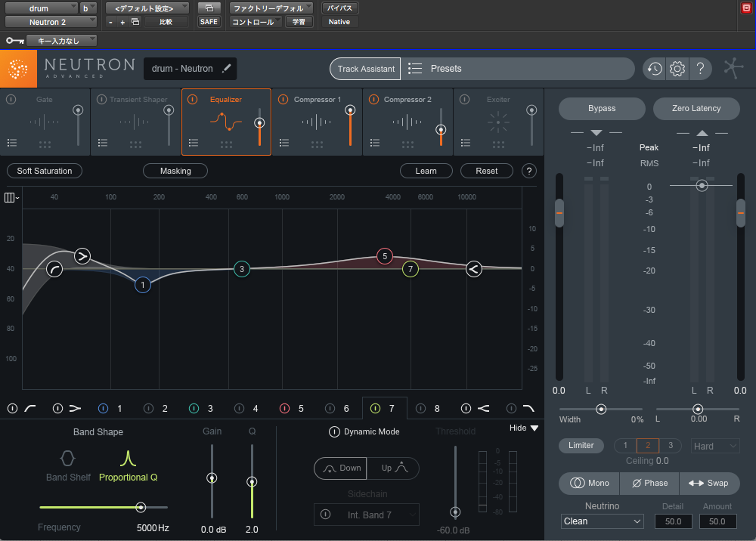
Task: Toggle the Transient Shaper power button
Action: coord(101,99)
